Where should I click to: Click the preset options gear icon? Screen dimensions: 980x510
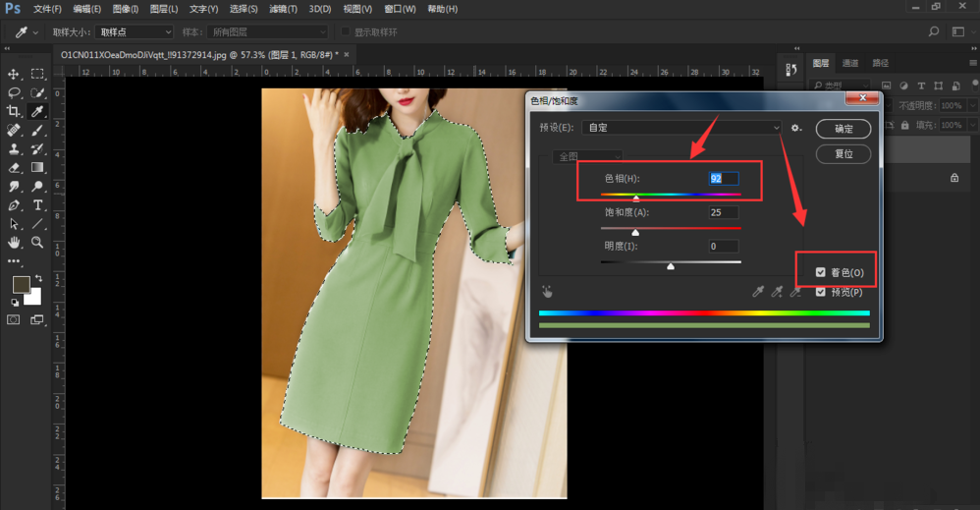click(796, 128)
